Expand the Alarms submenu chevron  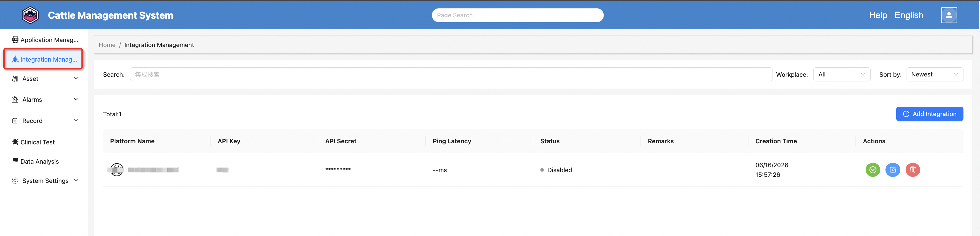pos(76,99)
